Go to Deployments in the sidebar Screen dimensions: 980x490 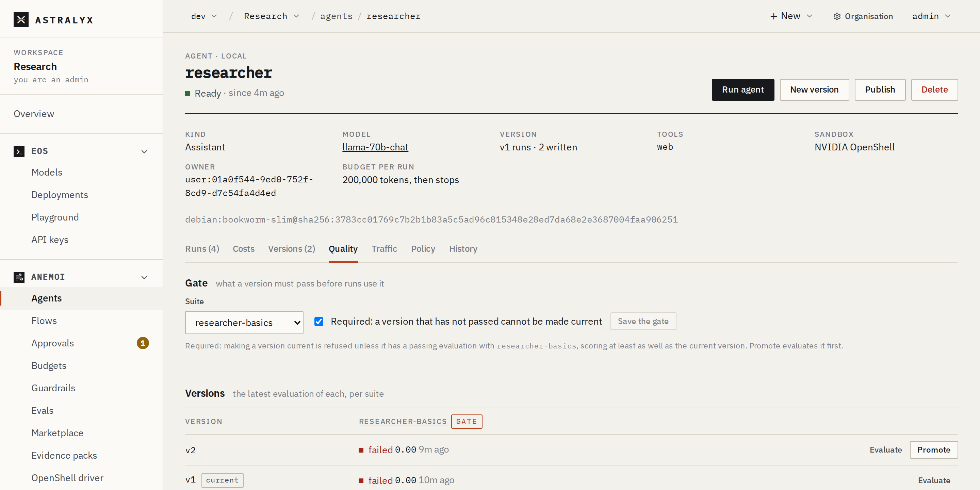coord(60,195)
